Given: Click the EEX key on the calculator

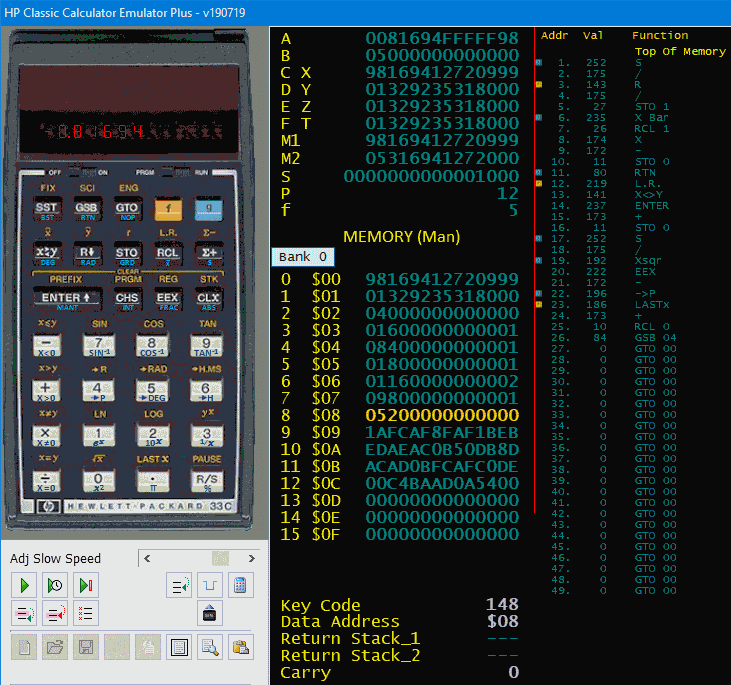Looking at the screenshot, I should tap(167, 300).
